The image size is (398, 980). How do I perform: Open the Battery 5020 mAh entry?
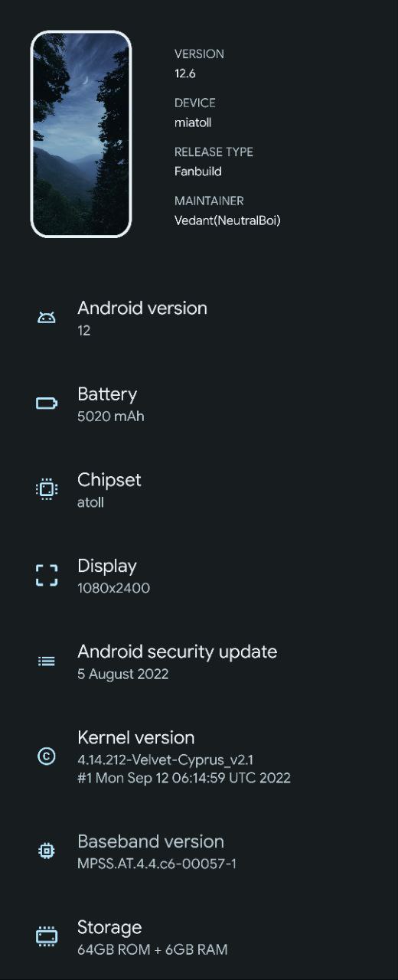pyautogui.click(x=199, y=404)
